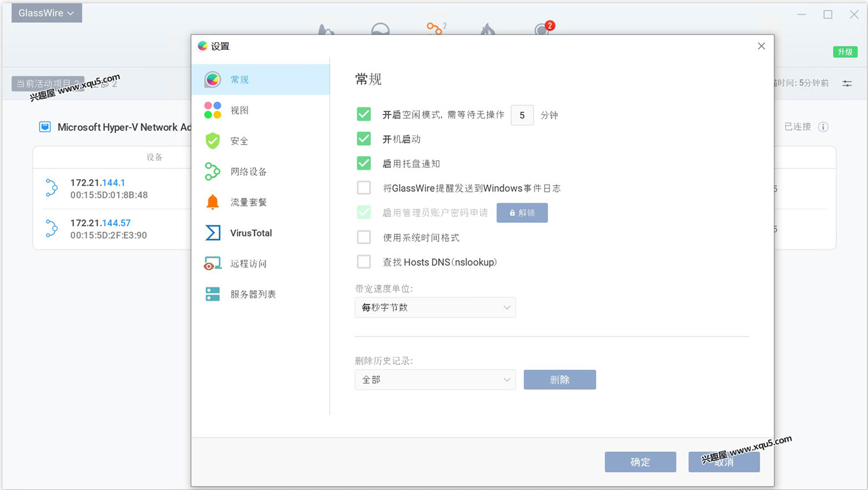Open the filter sliders icon near scan time
Screen dimensions: 868x490
click(x=847, y=83)
